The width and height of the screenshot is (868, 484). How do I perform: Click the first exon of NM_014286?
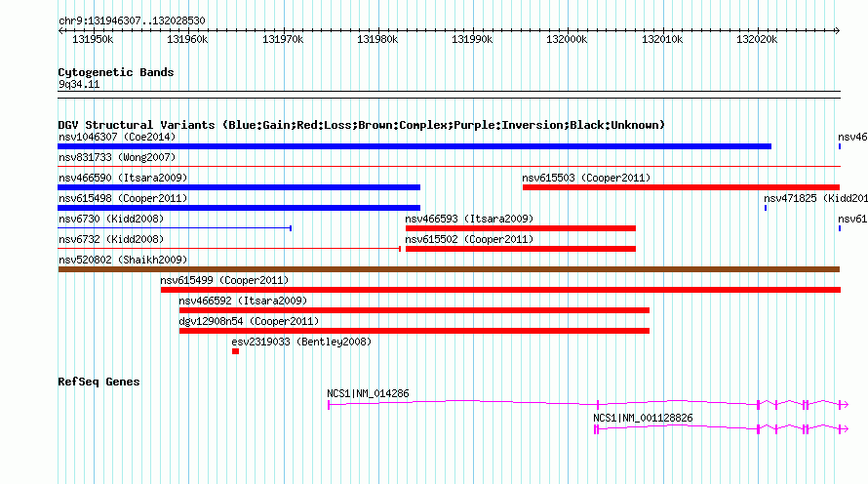[x=329, y=405]
